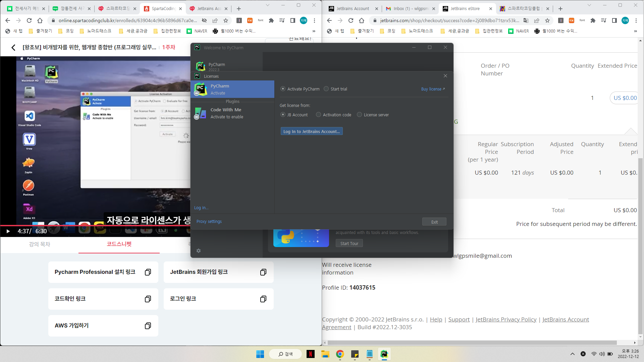This screenshot has width=644, height=362.
Task: Expand right browser bookmarks overflow chevron
Action: point(636,31)
